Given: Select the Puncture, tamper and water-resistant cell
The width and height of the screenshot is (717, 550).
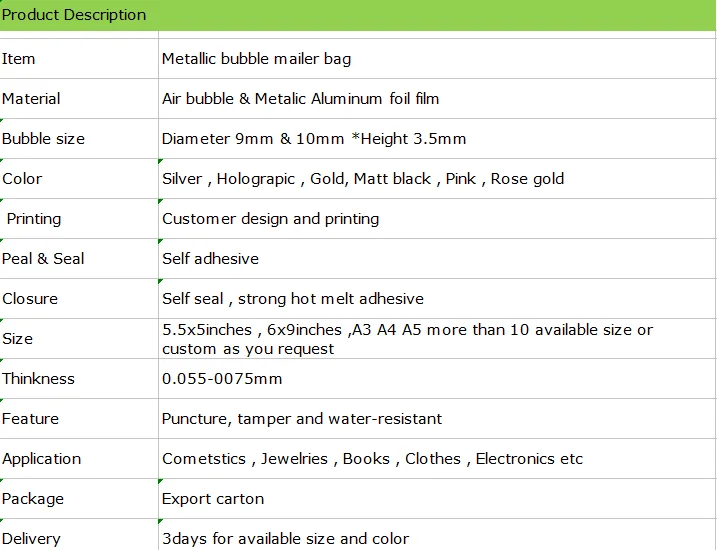Looking at the screenshot, I should (x=301, y=419).
